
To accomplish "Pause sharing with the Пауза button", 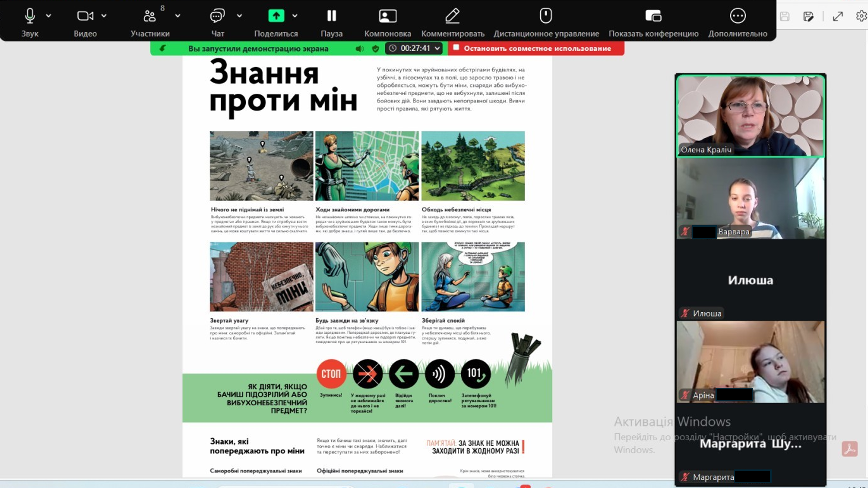I will (x=332, y=16).
